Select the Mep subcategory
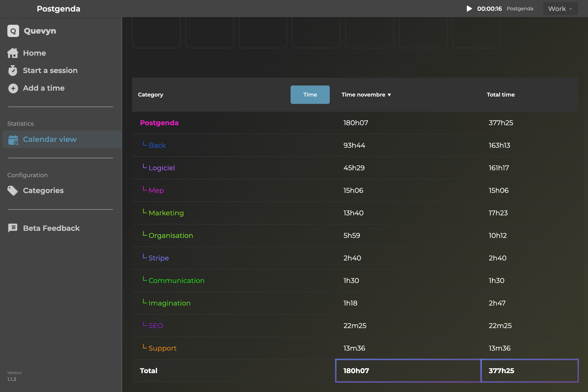This screenshot has height=392, width=588. (156, 191)
